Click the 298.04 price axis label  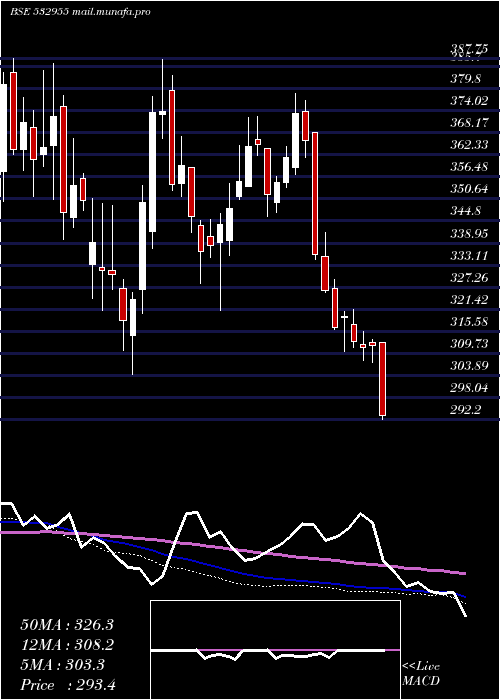tap(469, 388)
